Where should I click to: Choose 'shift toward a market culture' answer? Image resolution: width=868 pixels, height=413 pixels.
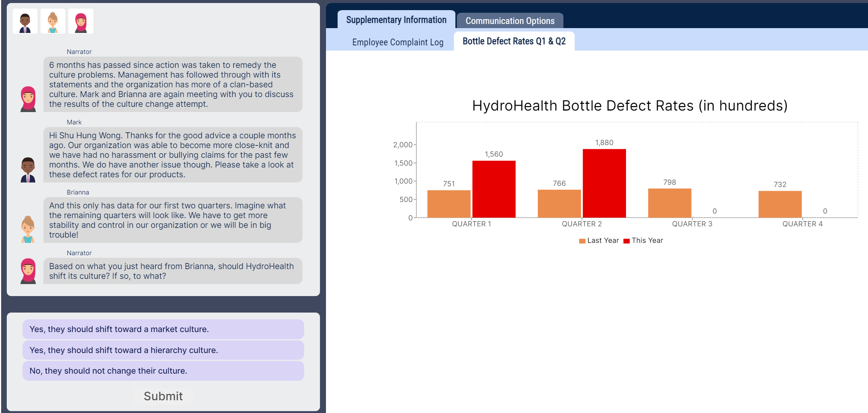pyautogui.click(x=163, y=329)
